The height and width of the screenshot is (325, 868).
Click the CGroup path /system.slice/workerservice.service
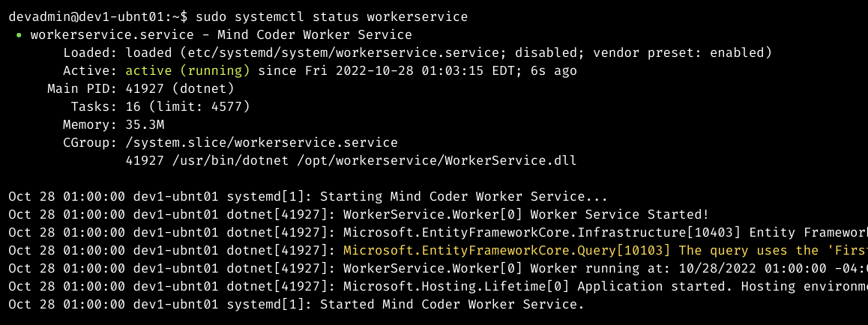(x=262, y=142)
